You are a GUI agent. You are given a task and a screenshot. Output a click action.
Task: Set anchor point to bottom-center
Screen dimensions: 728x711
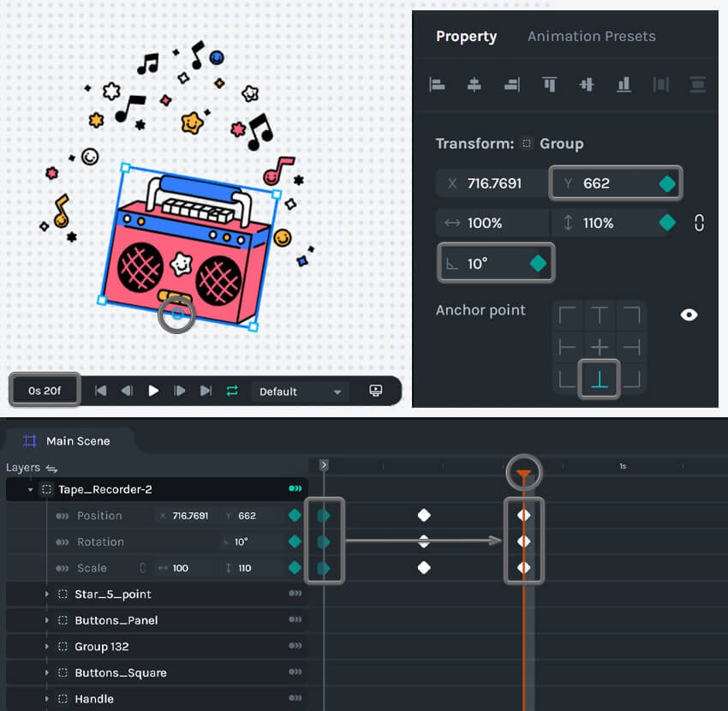pyautogui.click(x=600, y=379)
